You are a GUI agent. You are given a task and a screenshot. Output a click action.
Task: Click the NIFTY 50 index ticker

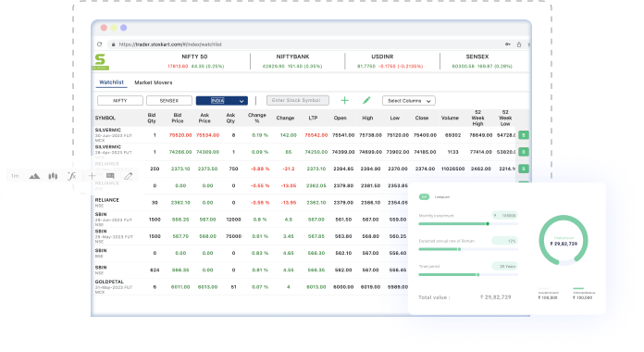[194, 61]
